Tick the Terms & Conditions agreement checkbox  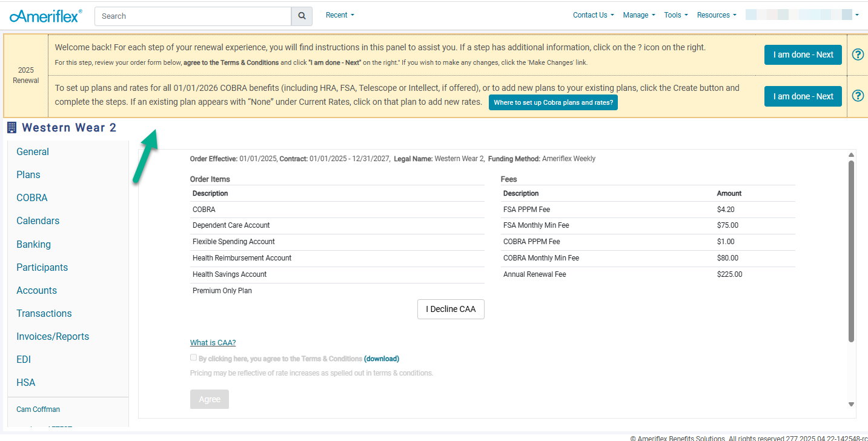(x=194, y=358)
